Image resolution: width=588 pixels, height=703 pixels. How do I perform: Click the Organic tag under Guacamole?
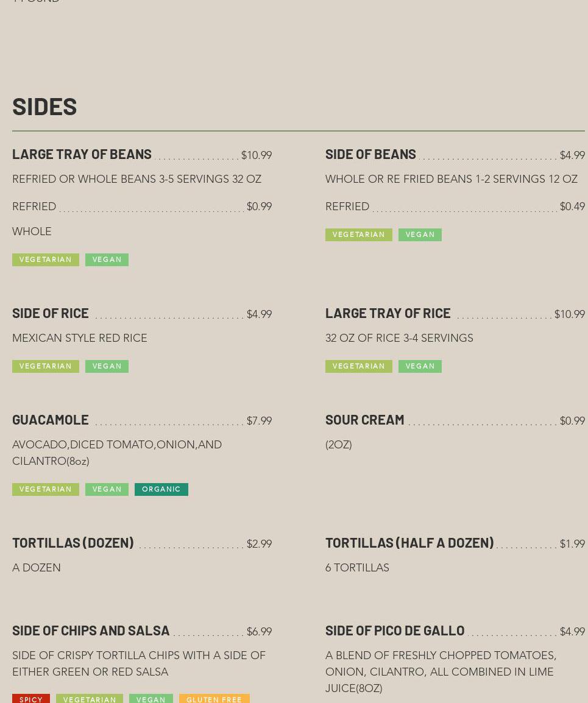[x=161, y=489]
